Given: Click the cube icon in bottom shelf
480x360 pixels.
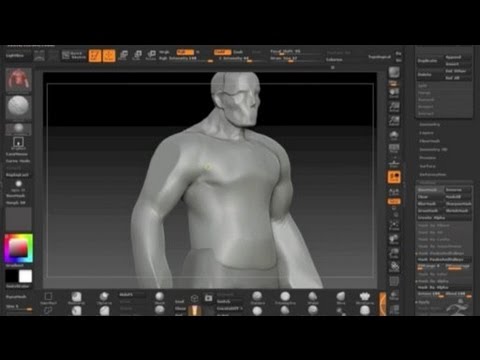Looking at the screenshot, I should (195, 298).
